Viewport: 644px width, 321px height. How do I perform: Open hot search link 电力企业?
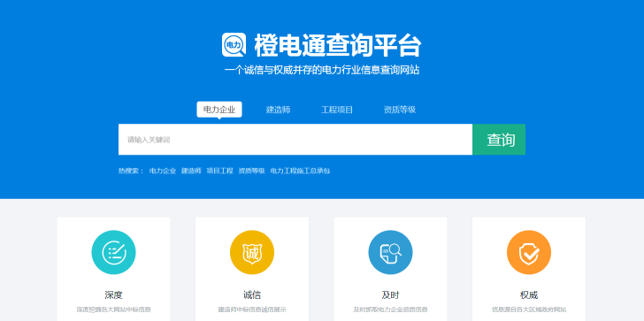click(x=163, y=171)
